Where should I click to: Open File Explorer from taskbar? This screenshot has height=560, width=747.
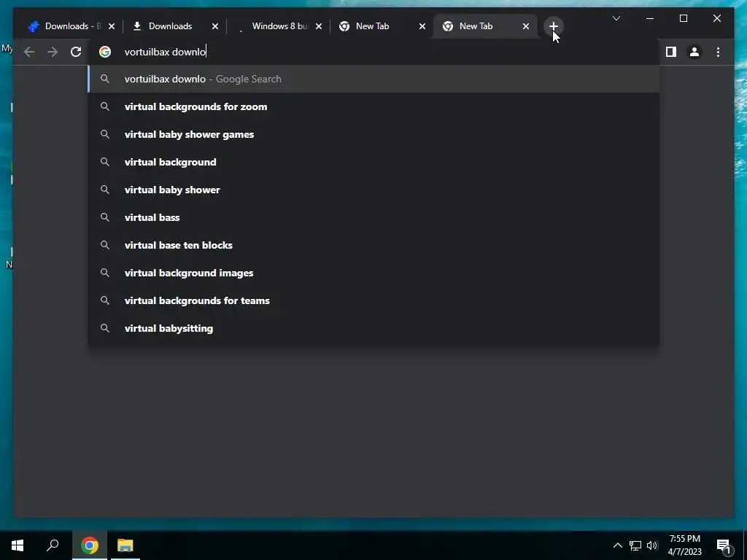125,545
